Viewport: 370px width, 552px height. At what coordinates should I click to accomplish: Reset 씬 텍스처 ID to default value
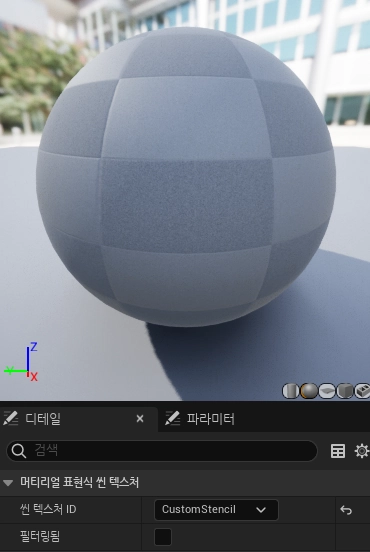346,510
